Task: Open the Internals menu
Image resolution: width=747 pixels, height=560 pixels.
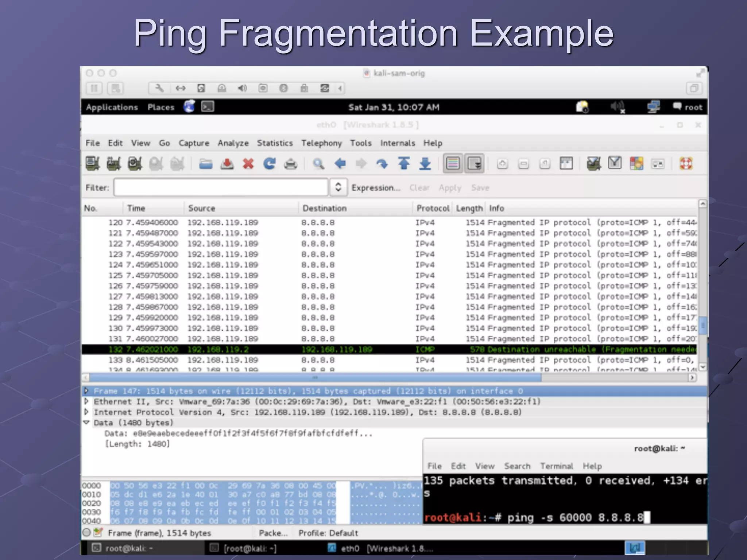Action: click(x=398, y=143)
